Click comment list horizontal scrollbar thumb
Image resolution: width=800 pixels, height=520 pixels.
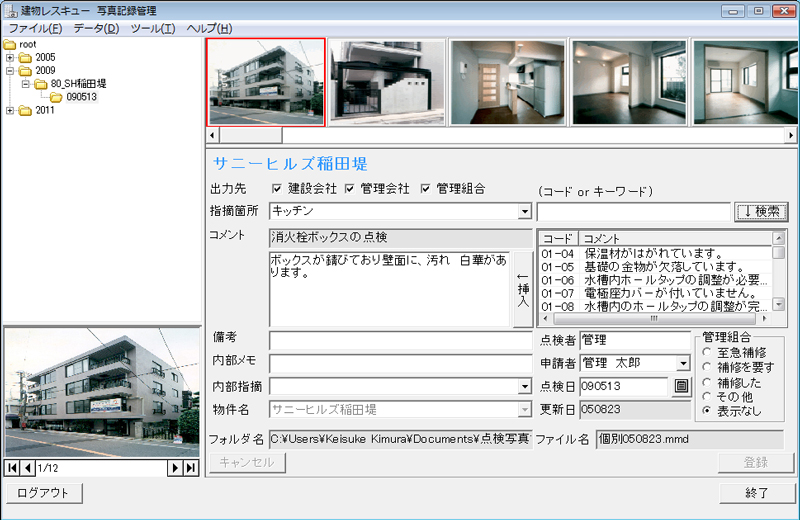click(654, 318)
